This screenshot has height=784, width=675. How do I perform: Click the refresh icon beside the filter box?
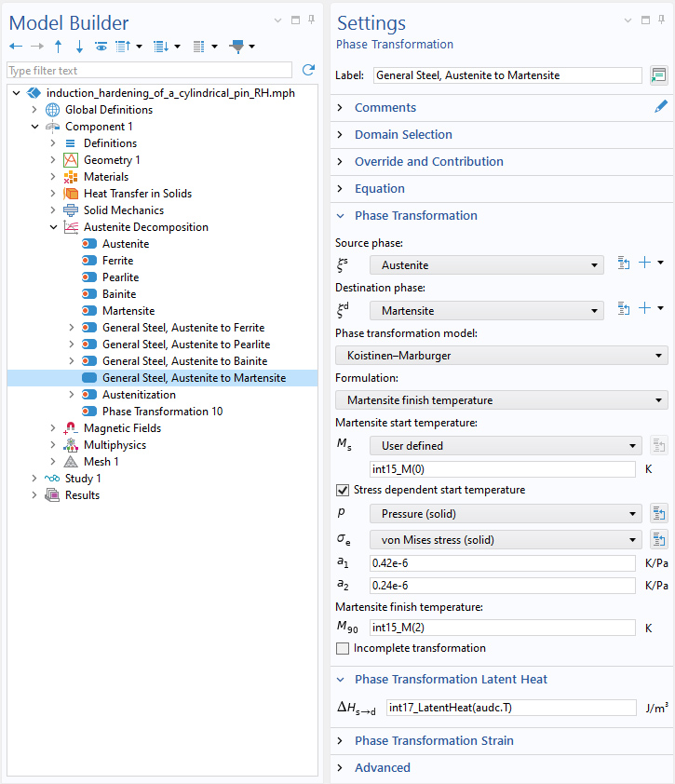click(x=309, y=70)
